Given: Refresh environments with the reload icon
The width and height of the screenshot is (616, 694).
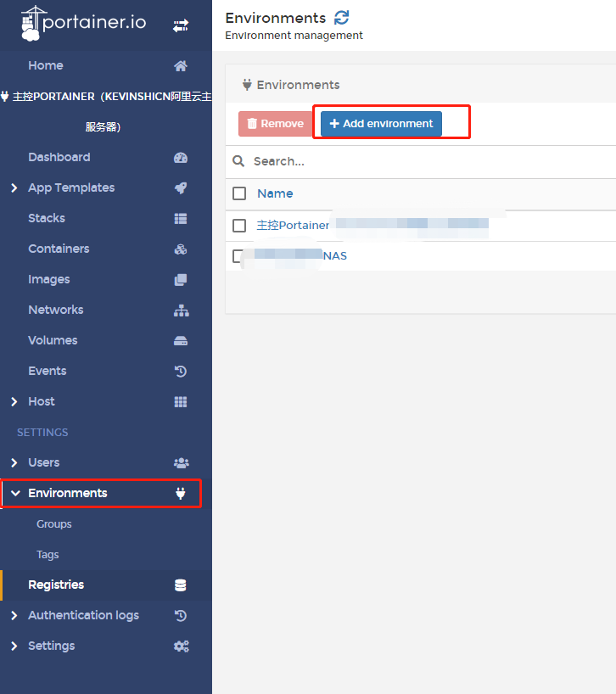Looking at the screenshot, I should click(x=341, y=18).
